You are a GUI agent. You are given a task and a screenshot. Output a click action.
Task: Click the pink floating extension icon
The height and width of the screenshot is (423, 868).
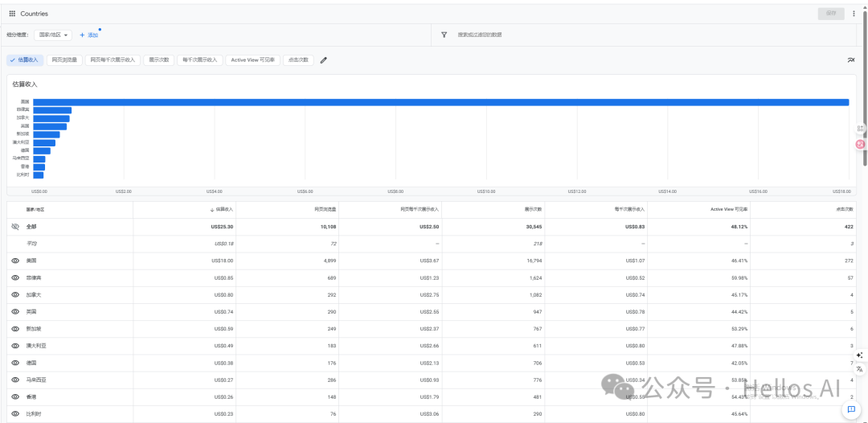(x=860, y=144)
